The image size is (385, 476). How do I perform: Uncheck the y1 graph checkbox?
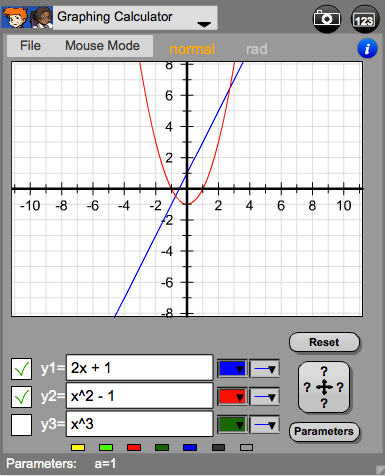click(x=22, y=369)
